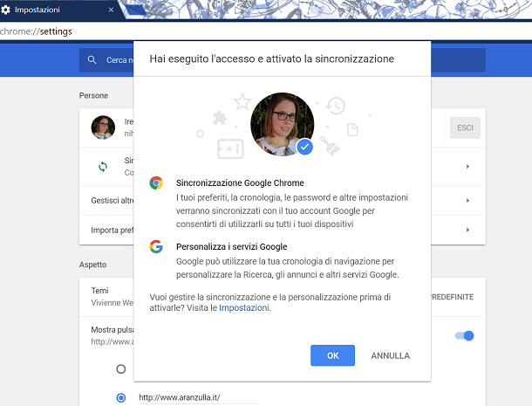
Task: Click the Temi theme row
Action: [283, 297]
